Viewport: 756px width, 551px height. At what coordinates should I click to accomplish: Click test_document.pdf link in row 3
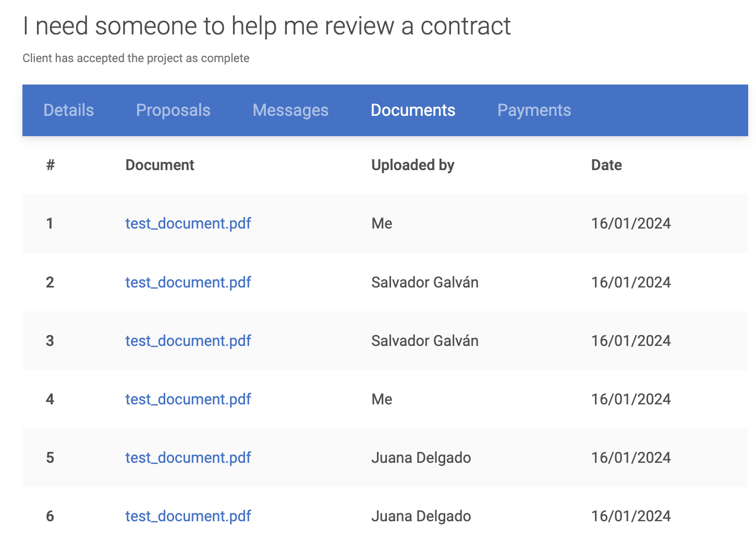tap(188, 341)
